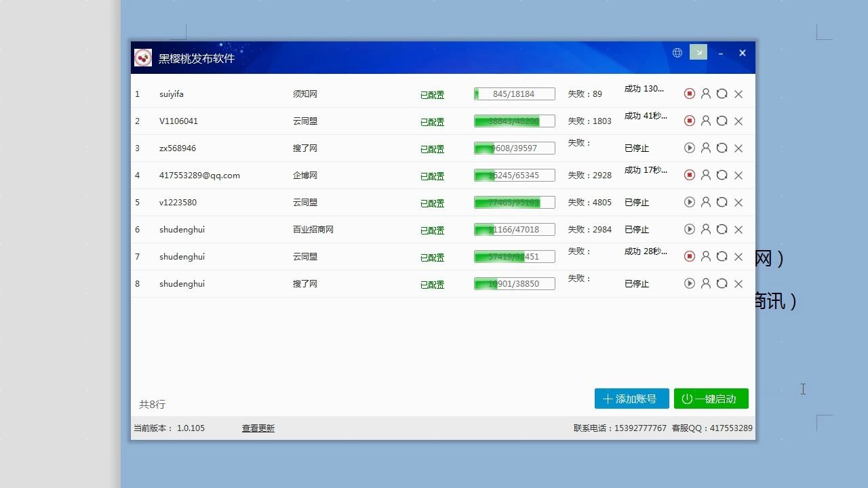The image size is (868, 488).
Task: Delete row 8 shudenghui 搜了网
Action: pos(738,284)
